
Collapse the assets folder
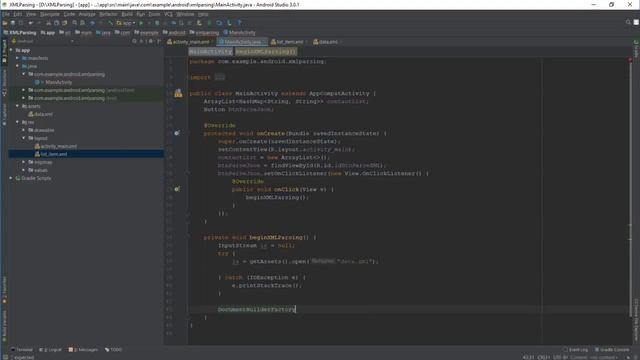(18, 106)
